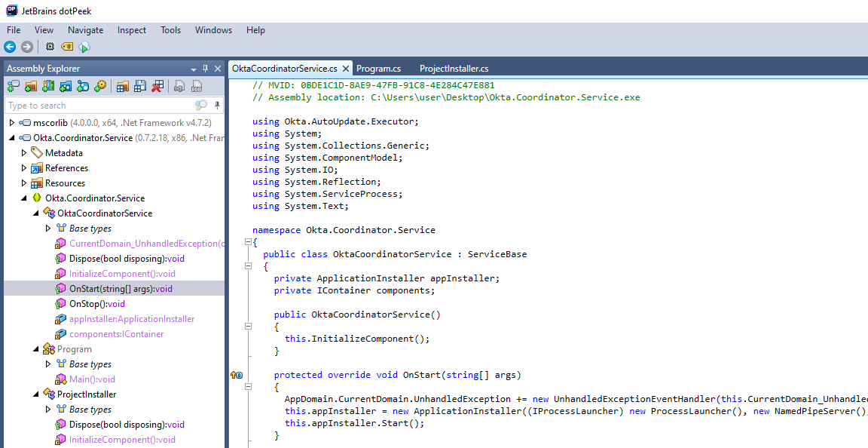
Task: Click the Navigate Forward arrow
Action: (26, 47)
